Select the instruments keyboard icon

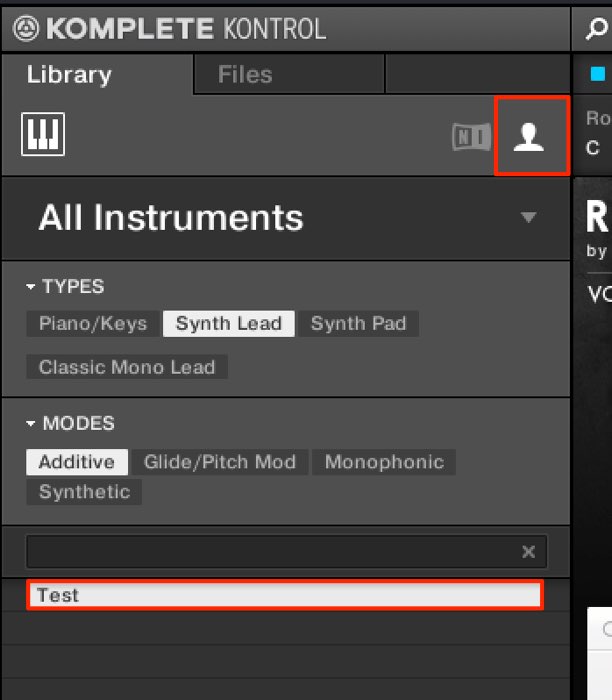point(43,134)
